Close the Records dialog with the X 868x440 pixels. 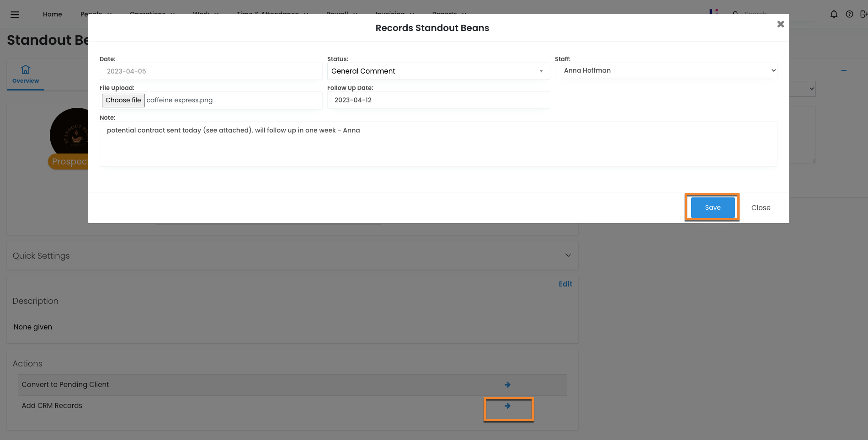point(780,24)
